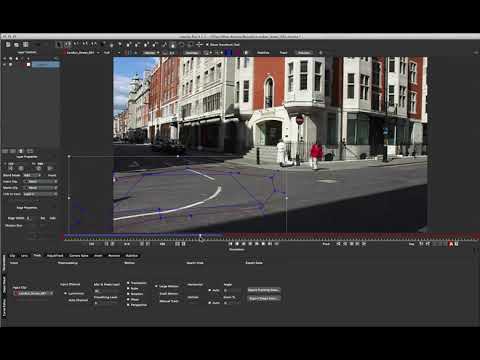Viewport: 480px width, 360px height.
Task: Open the Stabilize tab in the bottom panel
Action: [132, 256]
